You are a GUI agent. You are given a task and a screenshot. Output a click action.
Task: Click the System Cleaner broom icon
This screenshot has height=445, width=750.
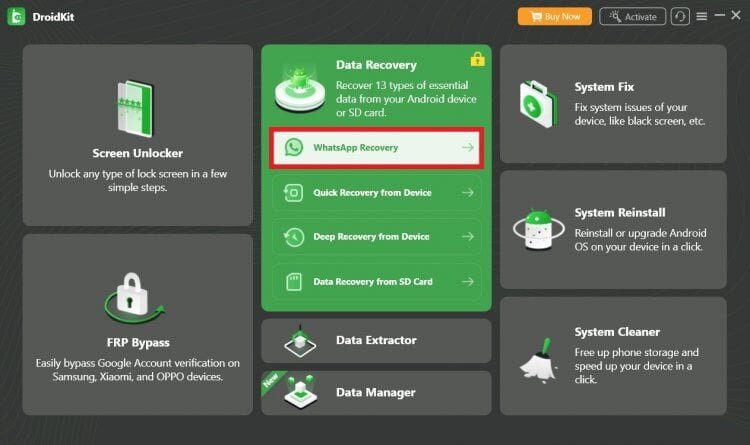point(540,361)
